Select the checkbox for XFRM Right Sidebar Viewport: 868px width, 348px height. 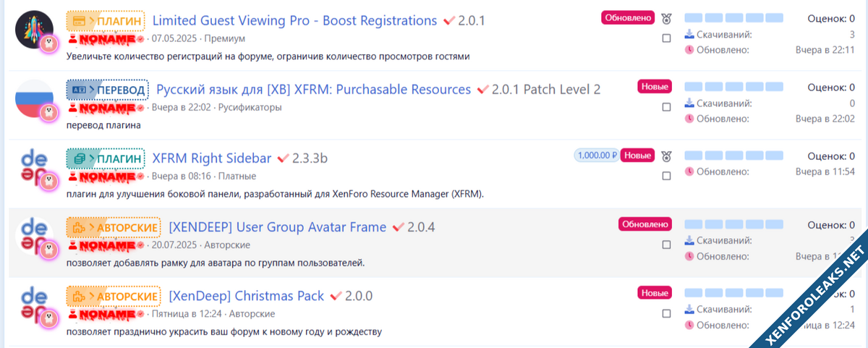(666, 176)
